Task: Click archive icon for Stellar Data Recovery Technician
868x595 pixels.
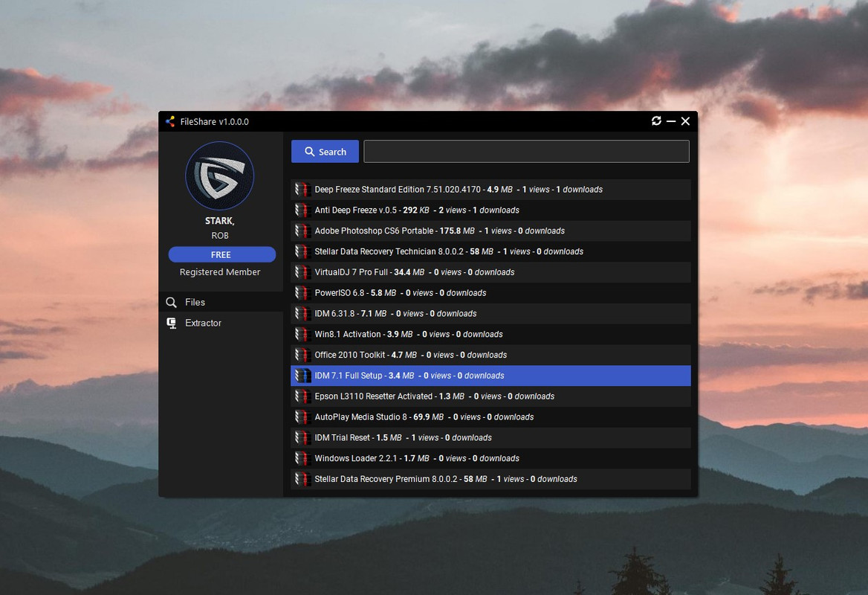Action: point(302,251)
